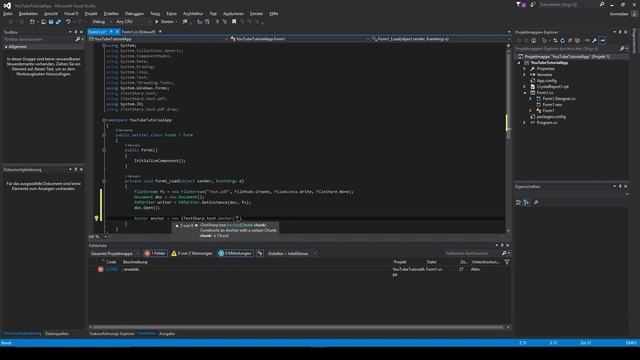Click the lightbulb quick-action icon in editor margin
The image size is (640, 360).
pyautogui.click(x=97, y=218)
